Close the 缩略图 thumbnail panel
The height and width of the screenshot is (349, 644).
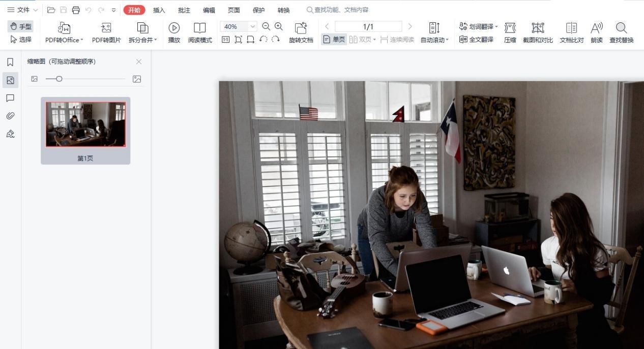[139, 61]
